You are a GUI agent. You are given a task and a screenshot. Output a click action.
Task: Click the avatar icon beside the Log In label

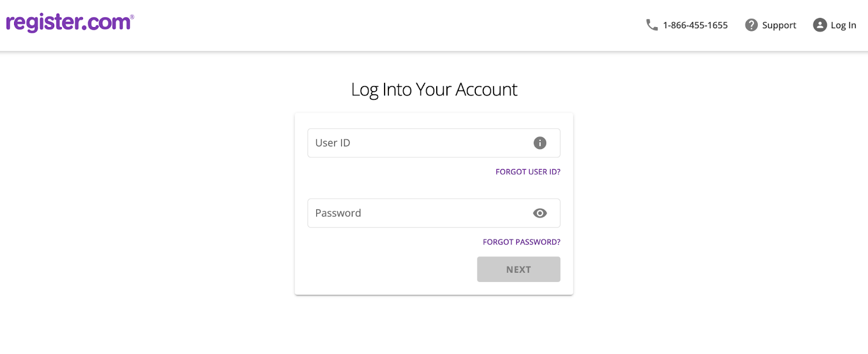click(819, 24)
